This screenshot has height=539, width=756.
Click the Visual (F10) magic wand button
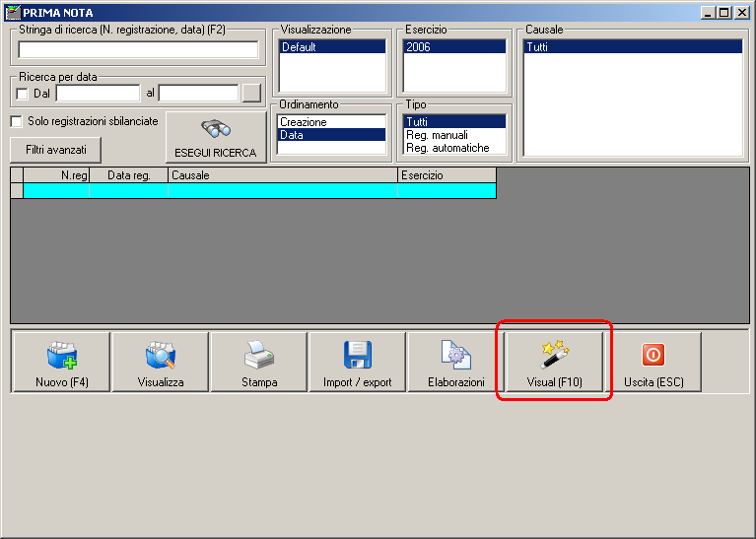tap(555, 362)
